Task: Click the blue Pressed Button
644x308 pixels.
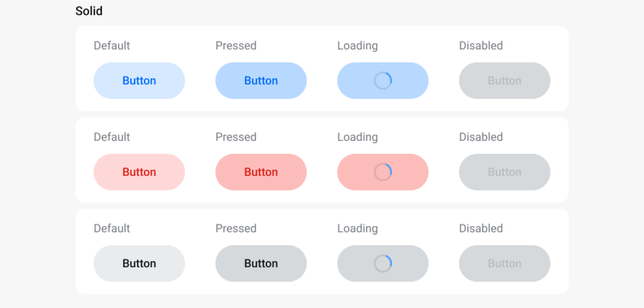Action: tap(261, 80)
